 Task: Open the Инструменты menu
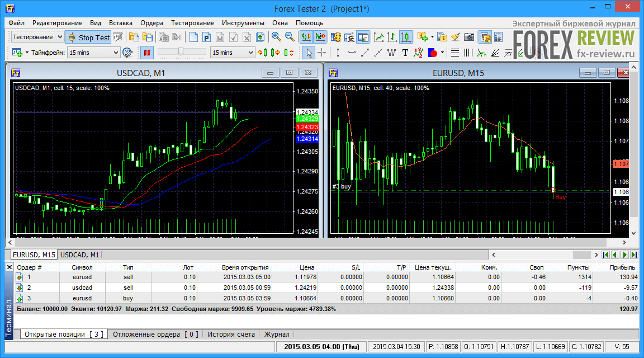coord(243,23)
